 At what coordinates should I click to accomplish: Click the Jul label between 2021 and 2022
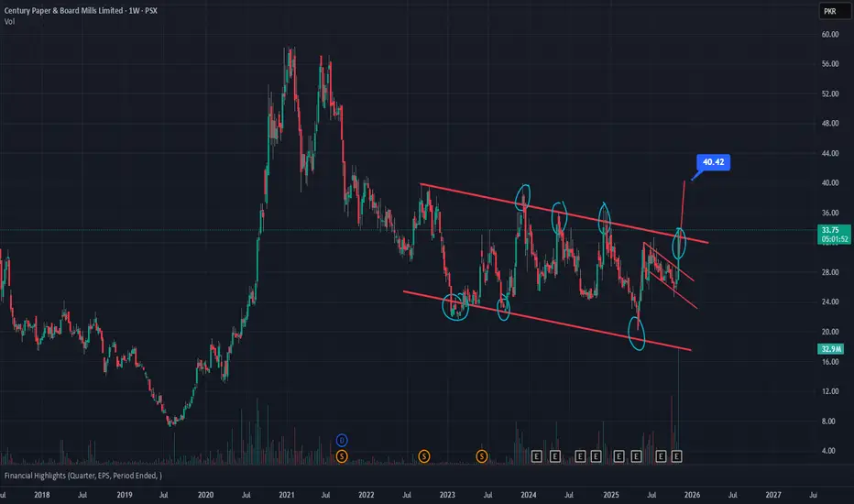[x=325, y=495]
